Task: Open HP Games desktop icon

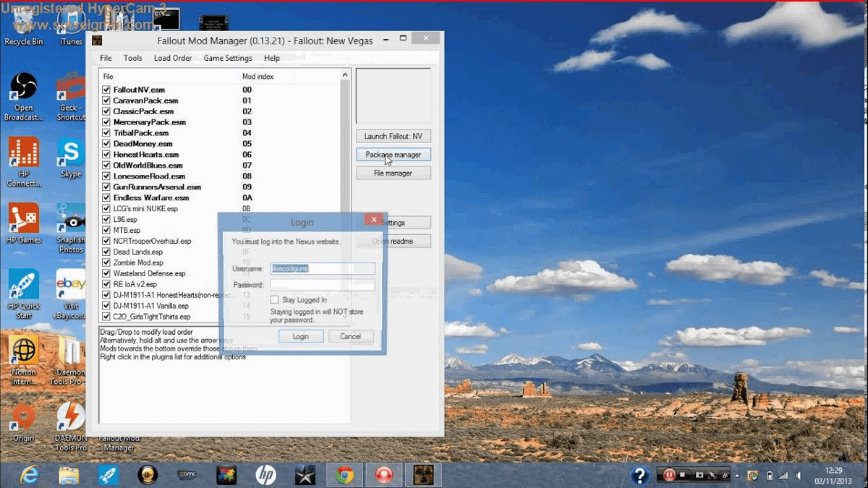Action: pyautogui.click(x=24, y=223)
